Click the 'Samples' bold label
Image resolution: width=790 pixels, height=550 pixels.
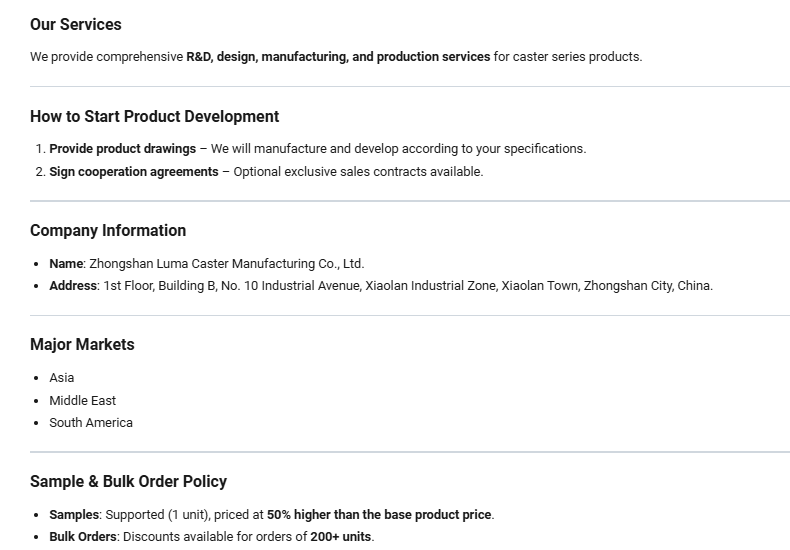[x=74, y=515]
